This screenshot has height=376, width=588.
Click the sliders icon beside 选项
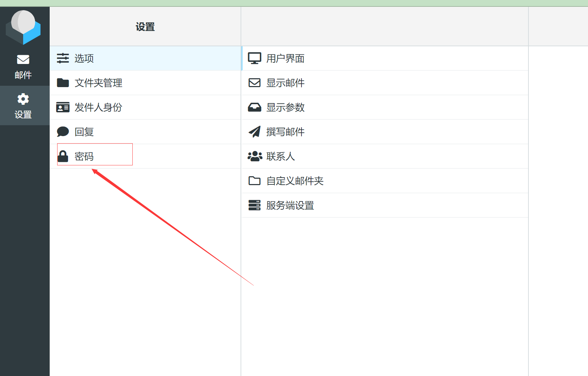(x=63, y=58)
